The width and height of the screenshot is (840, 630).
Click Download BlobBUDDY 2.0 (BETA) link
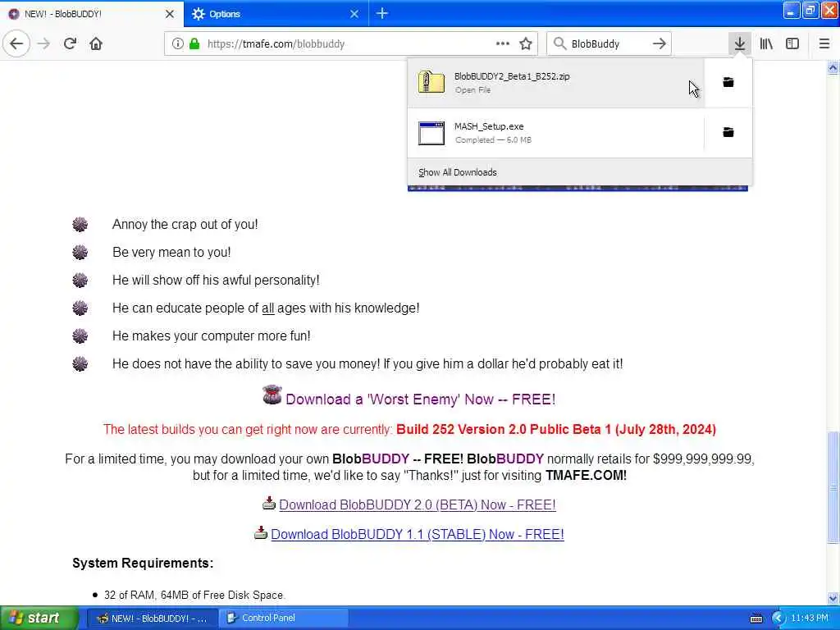(418, 505)
